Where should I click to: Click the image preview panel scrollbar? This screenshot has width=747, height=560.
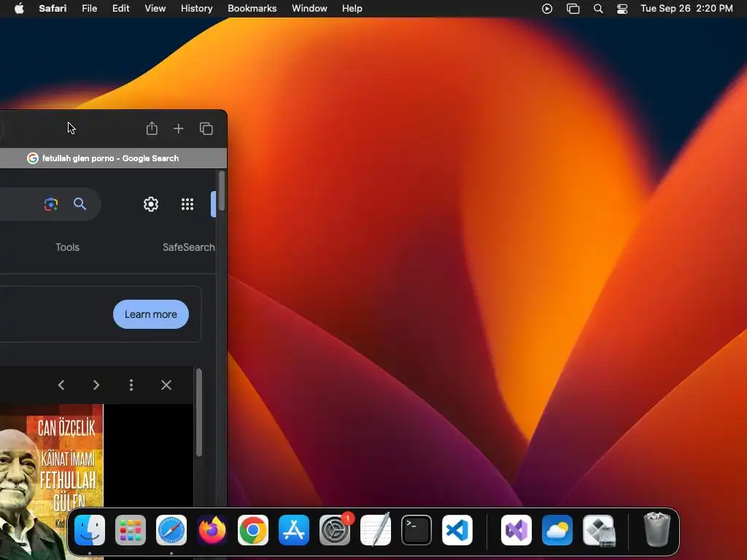pos(198,413)
